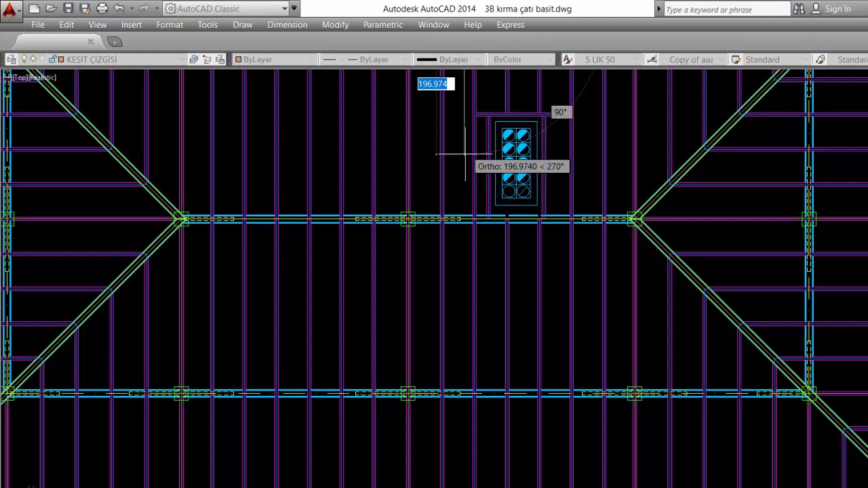
Task: Open the Modify menu
Action: point(335,24)
